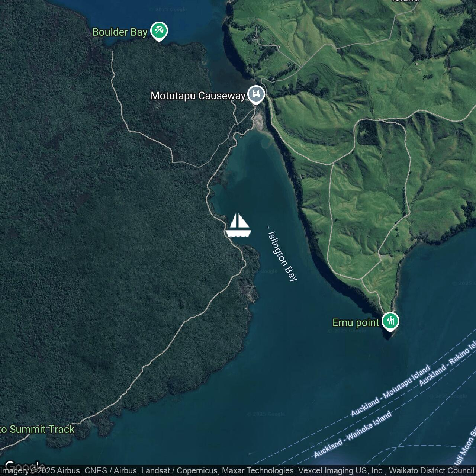Screen dimensions: 476x476
Task: Click the Boulder Bay campground pin icon
Action: (x=159, y=31)
